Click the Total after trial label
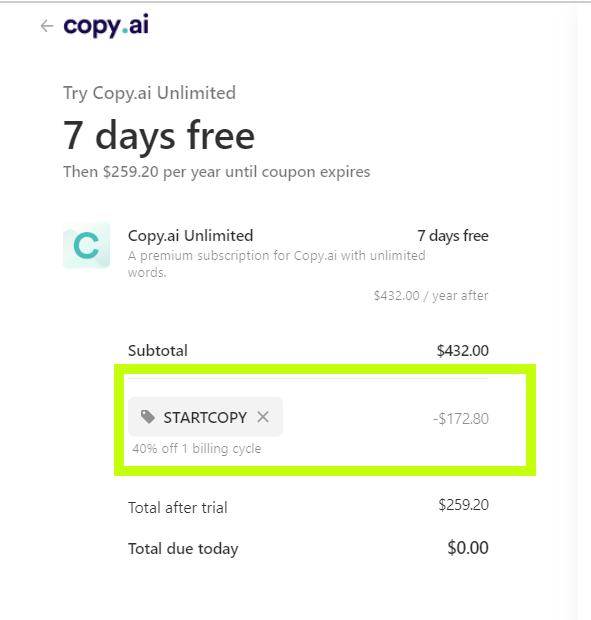 tap(178, 507)
